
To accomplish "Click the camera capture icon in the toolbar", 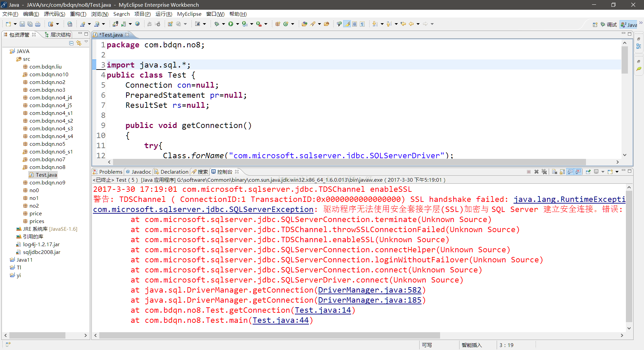I will pos(198,24).
